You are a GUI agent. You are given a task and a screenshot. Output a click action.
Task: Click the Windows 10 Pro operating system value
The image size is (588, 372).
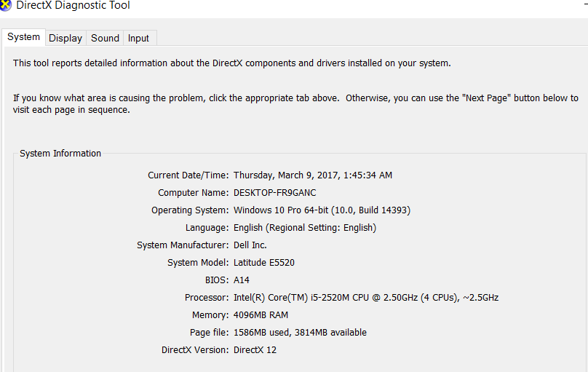pyautogui.click(x=322, y=210)
